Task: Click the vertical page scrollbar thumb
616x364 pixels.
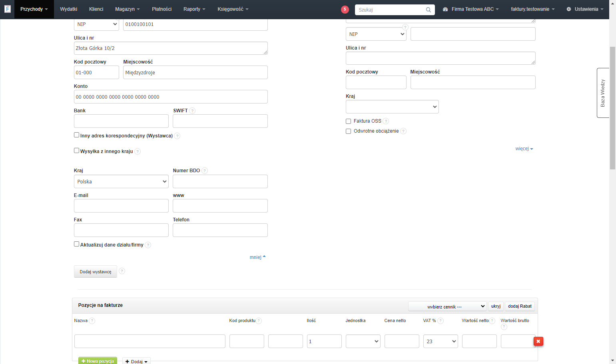Action: click(612, 108)
